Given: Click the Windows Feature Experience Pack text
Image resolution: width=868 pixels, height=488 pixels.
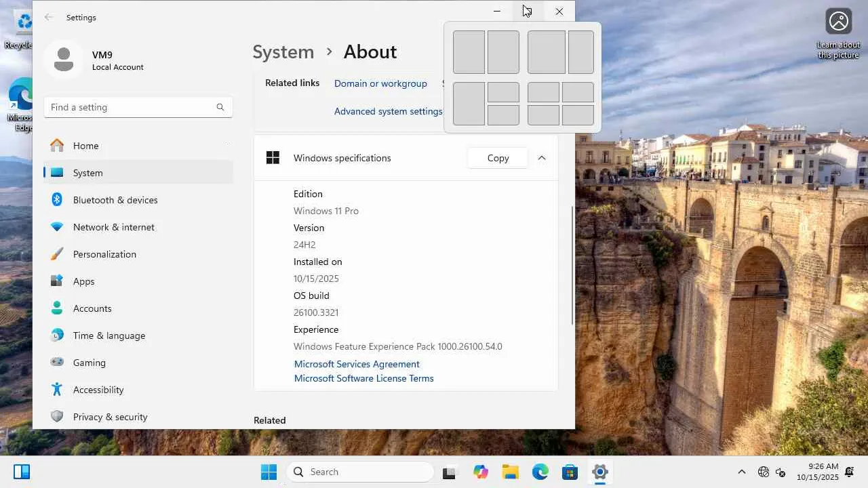Looking at the screenshot, I should pos(398,346).
